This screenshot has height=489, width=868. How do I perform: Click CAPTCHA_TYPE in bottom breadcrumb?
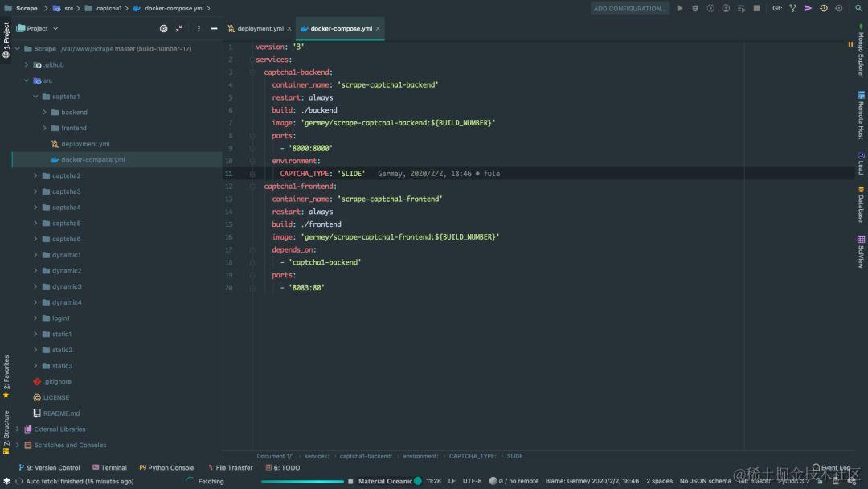pos(473,456)
